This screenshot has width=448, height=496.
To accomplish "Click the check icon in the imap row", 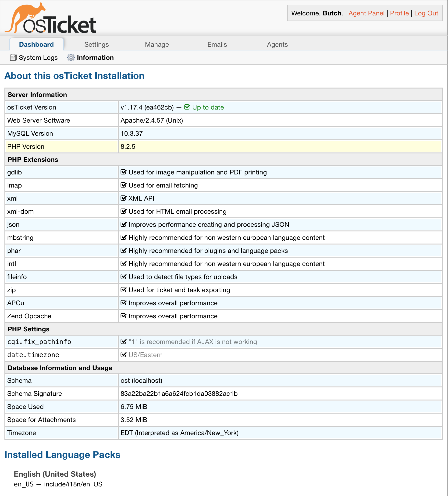I will [x=124, y=185].
